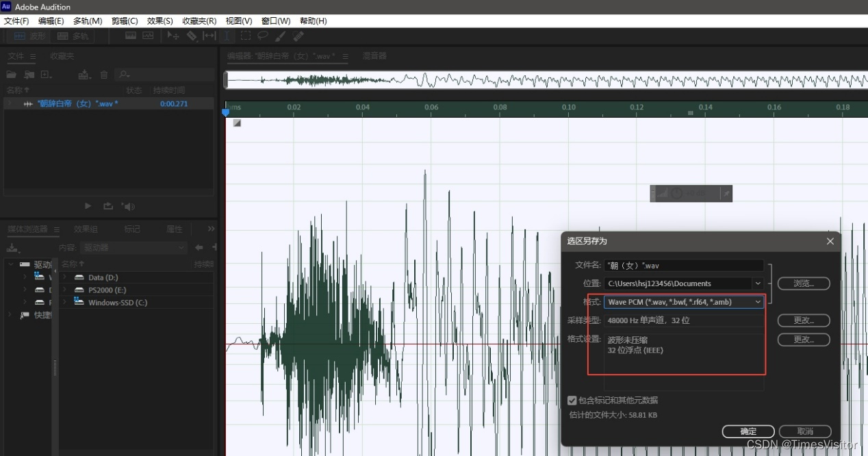
Task: Select the Paintbrush Selection tool
Action: pyautogui.click(x=281, y=36)
